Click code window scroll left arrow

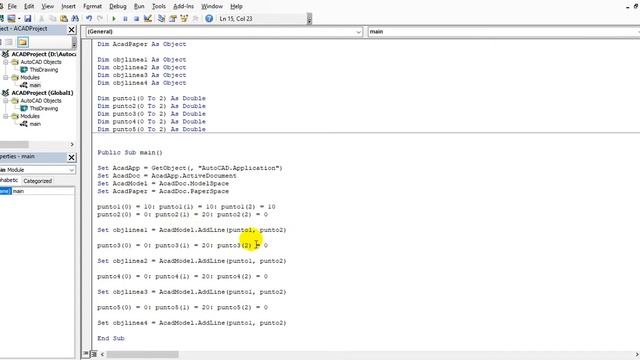[x=102, y=354]
